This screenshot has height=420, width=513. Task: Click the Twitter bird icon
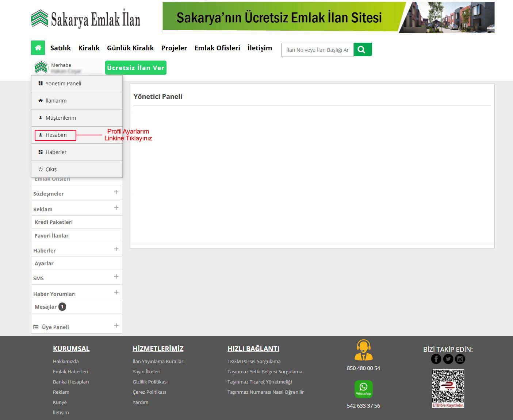pyautogui.click(x=448, y=359)
